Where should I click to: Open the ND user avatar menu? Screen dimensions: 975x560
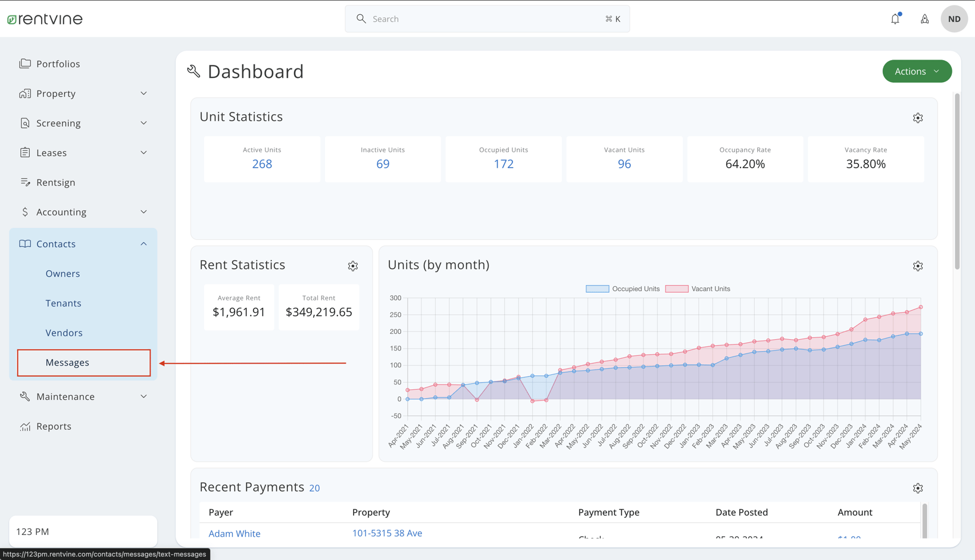pos(954,19)
